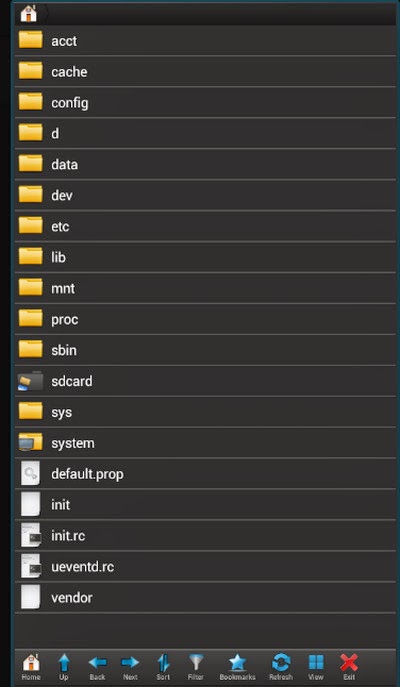Image resolution: width=400 pixels, height=687 pixels.
Task: Select the vendor entry
Action: tap(205, 598)
